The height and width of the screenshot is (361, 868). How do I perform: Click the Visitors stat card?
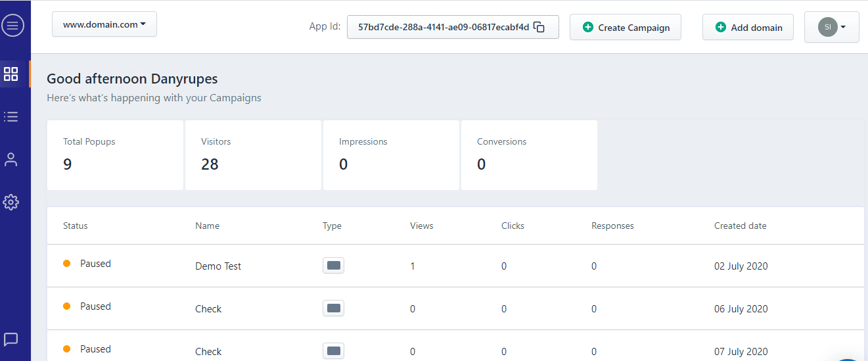click(x=253, y=155)
